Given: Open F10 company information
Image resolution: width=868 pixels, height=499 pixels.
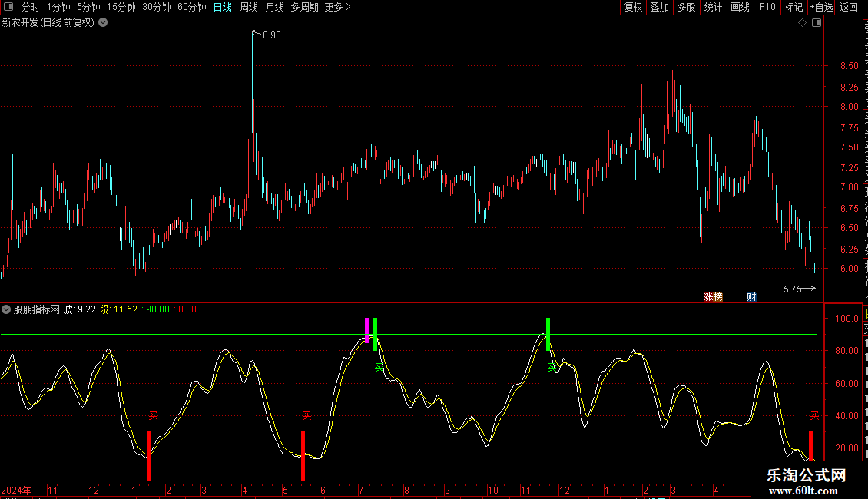Looking at the screenshot, I should click(767, 7).
